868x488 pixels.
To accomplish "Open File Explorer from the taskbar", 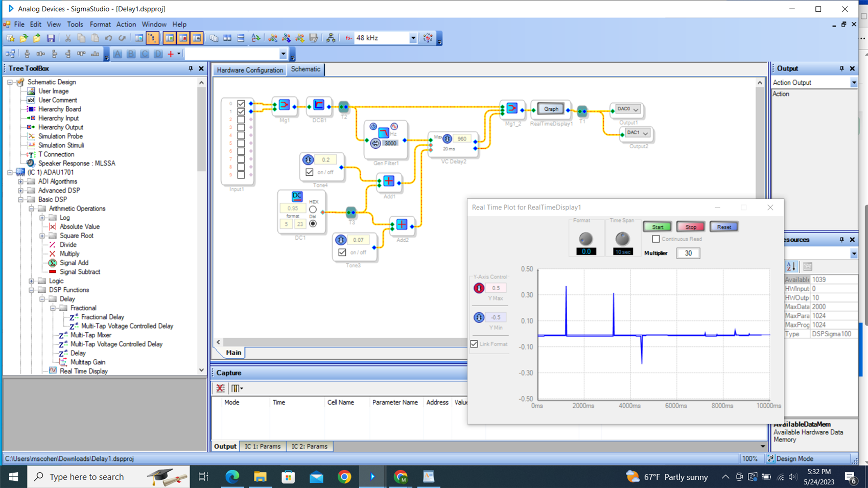I will point(261,477).
